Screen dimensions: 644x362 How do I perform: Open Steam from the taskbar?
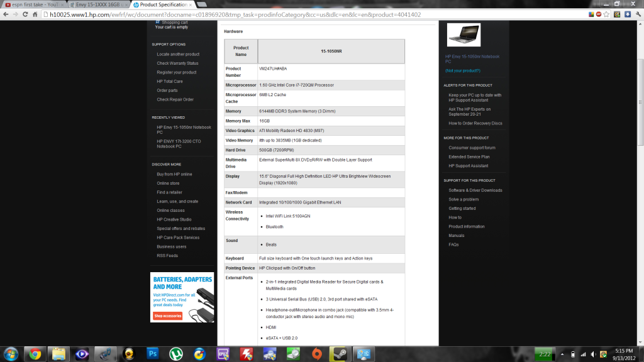pyautogui.click(x=340, y=354)
